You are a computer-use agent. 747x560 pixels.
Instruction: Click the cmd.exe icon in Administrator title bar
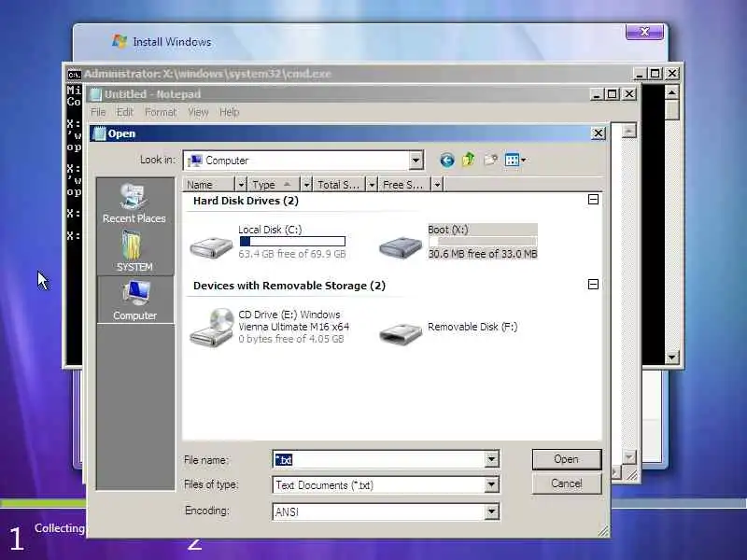pos(74,75)
